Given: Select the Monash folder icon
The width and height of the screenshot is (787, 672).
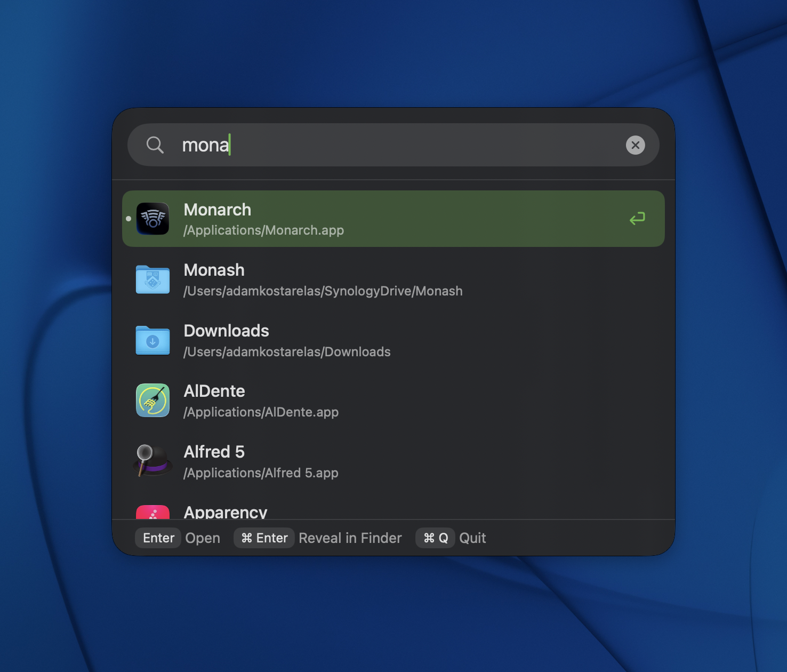Looking at the screenshot, I should point(153,279).
